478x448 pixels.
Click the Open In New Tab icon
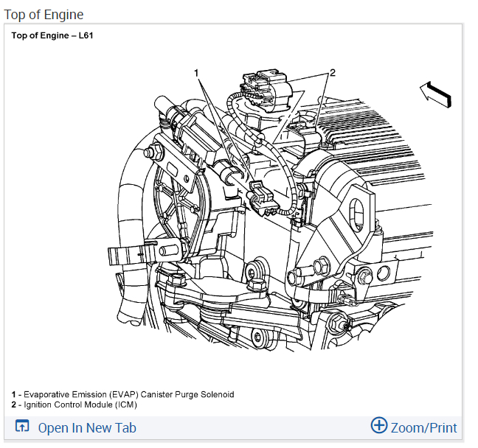[22, 426]
